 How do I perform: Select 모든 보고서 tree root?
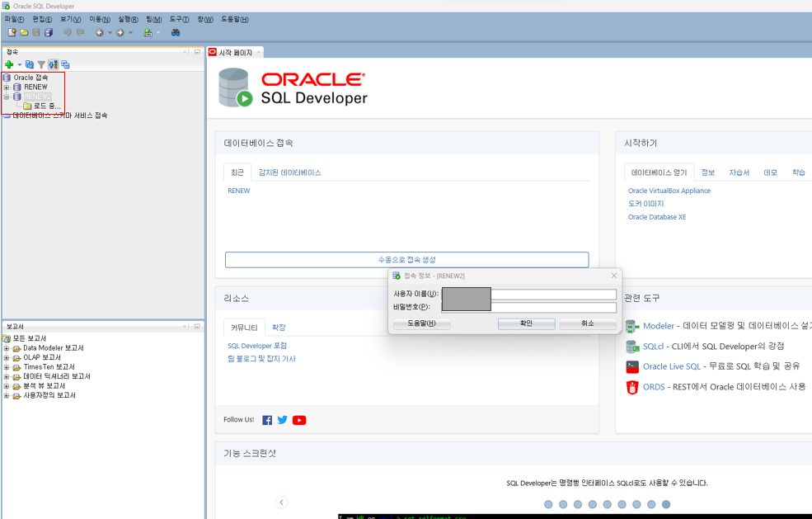point(29,338)
